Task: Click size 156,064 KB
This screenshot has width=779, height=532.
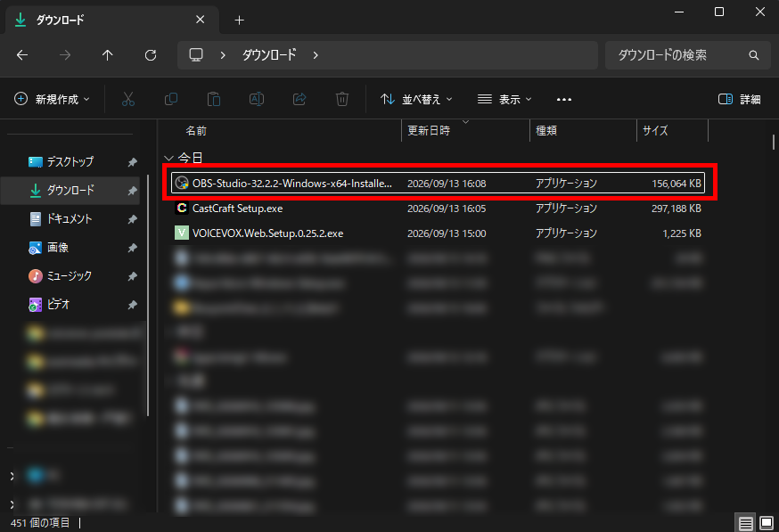Action: 676,184
